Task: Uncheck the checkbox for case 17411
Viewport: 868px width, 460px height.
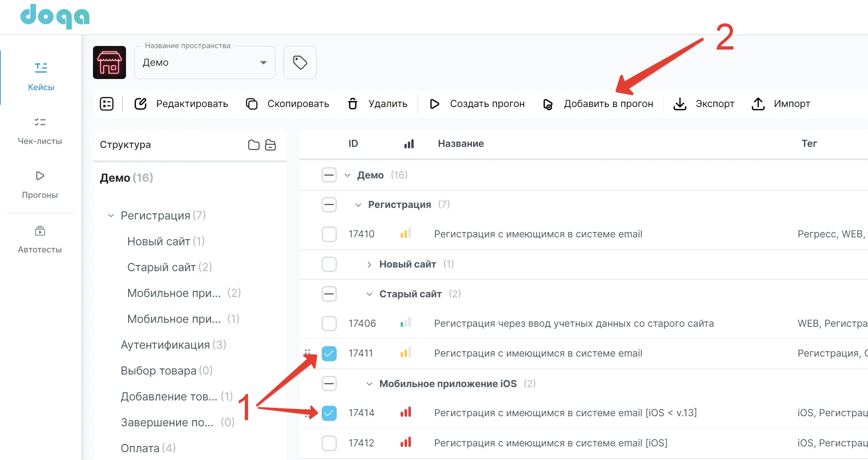Action: (329, 353)
